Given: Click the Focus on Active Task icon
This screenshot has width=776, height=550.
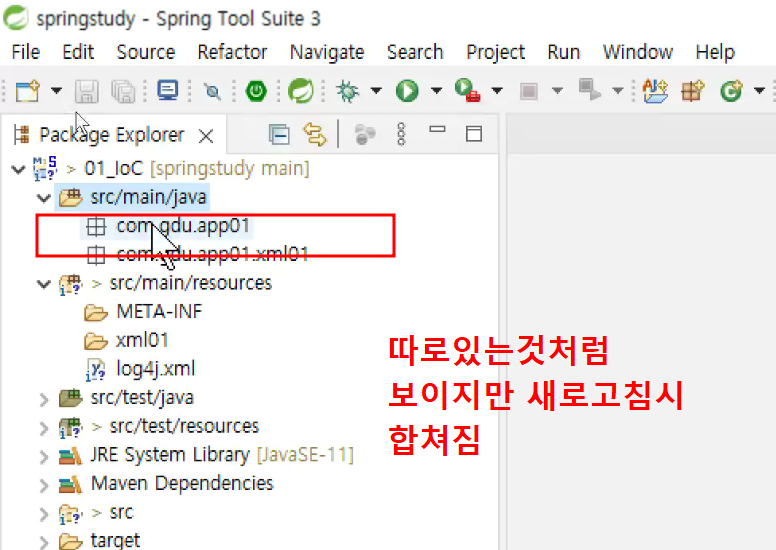Looking at the screenshot, I should coord(365,134).
